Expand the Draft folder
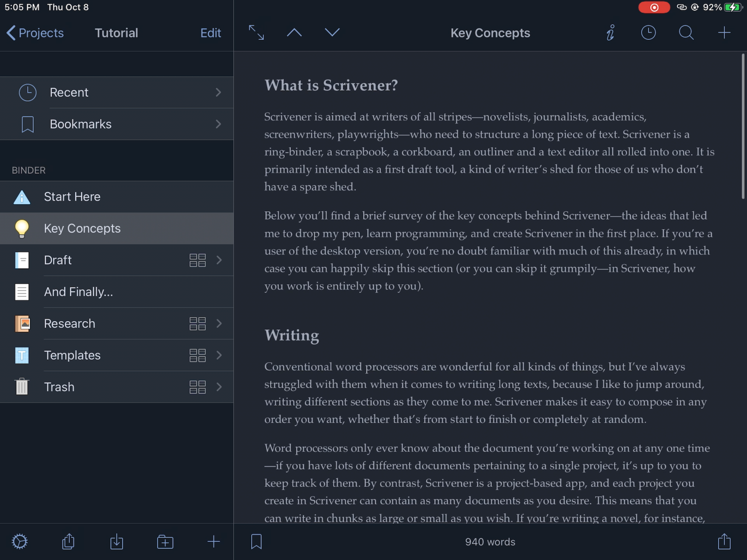Viewport: 747px width, 560px height. tap(219, 260)
